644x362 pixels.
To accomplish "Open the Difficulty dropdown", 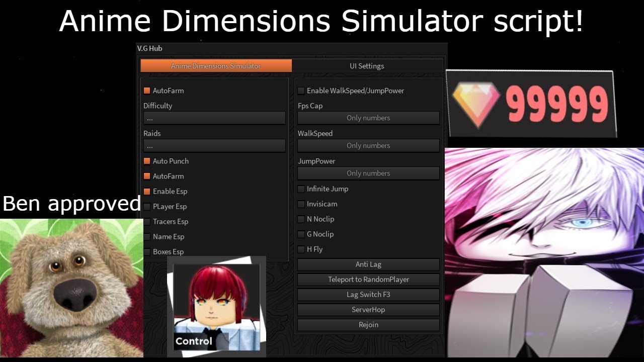I will (x=214, y=118).
